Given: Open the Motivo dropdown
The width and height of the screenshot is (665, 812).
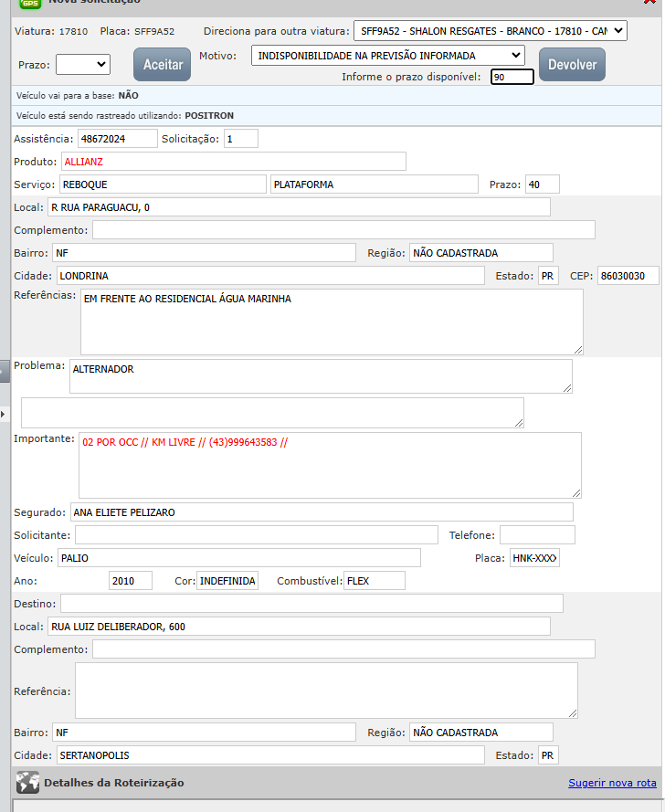Looking at the screenshot, I should [388, 56].
